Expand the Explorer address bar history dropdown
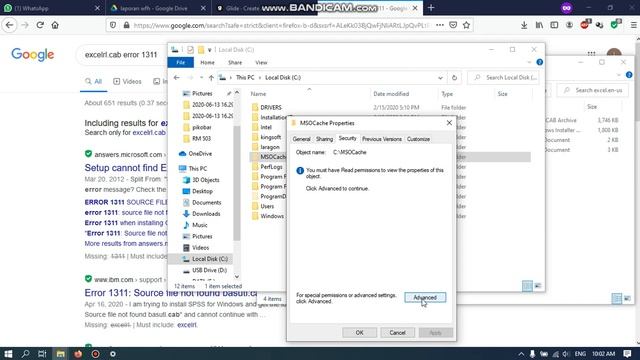This screenshot has height=360, width=640. (x=440, y=78)
